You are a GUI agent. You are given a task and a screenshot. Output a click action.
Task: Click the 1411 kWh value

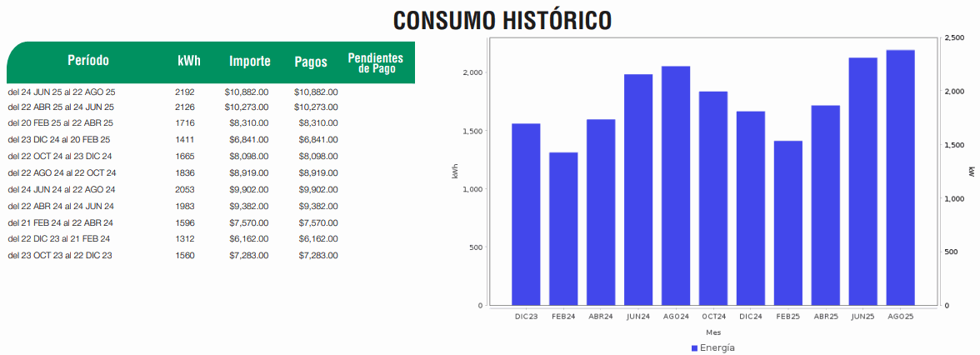185,139
